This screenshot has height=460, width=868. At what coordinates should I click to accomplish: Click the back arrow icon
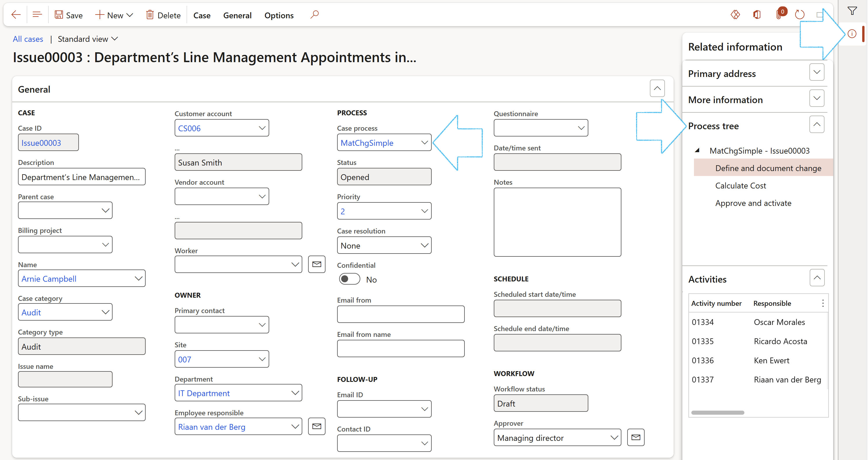[16, 15]
